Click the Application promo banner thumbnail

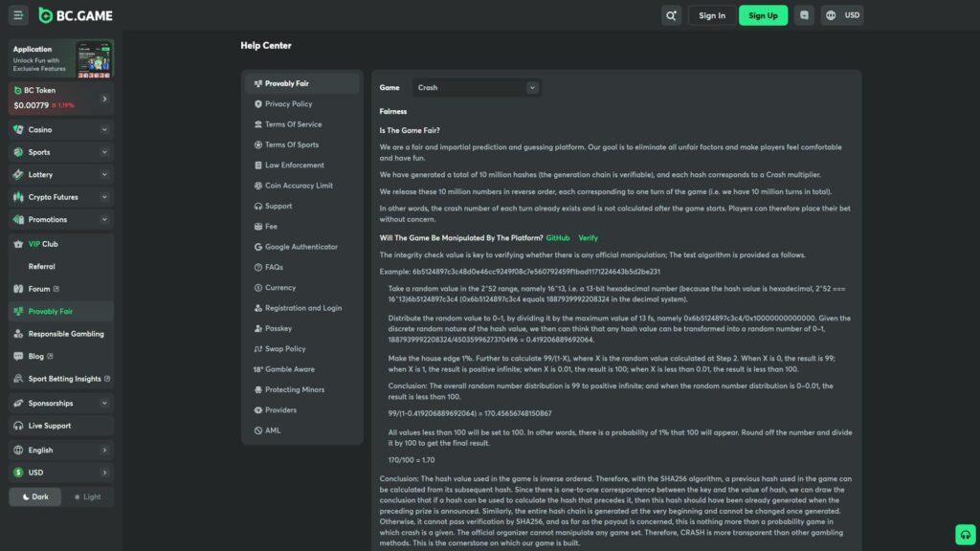click(x=94, y=59)
